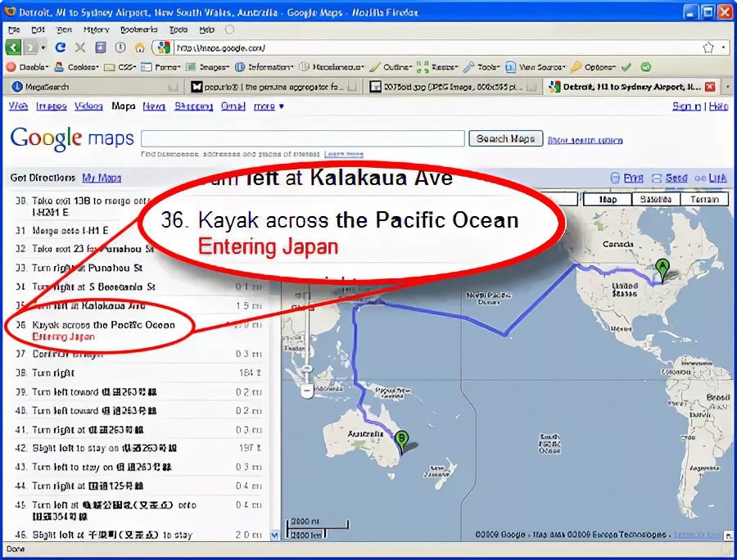Open the history clock icon in toolbar

120,47
